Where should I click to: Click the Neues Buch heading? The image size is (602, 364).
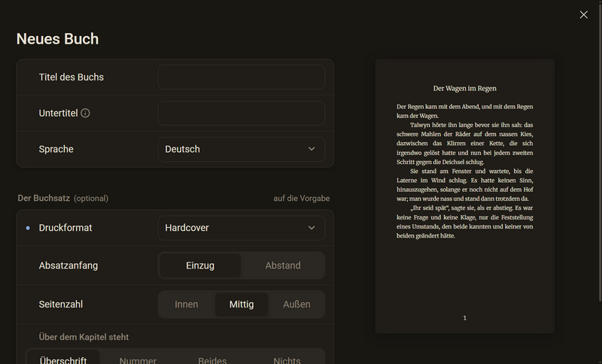(58, 39)
